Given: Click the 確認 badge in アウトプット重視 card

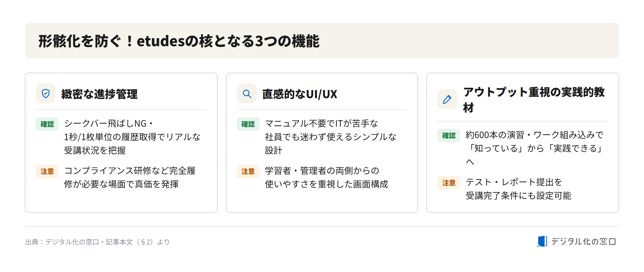Looking at the screenshot, I should [x=449, y=135].
